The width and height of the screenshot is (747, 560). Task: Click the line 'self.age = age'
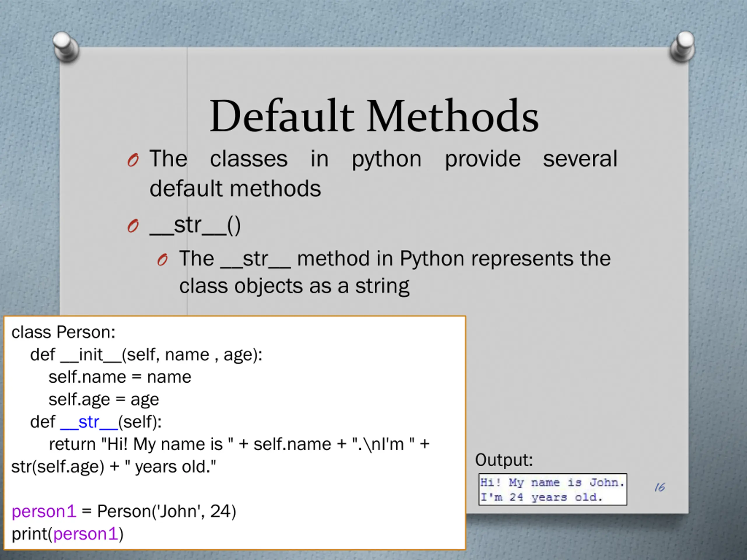point(104,400)
